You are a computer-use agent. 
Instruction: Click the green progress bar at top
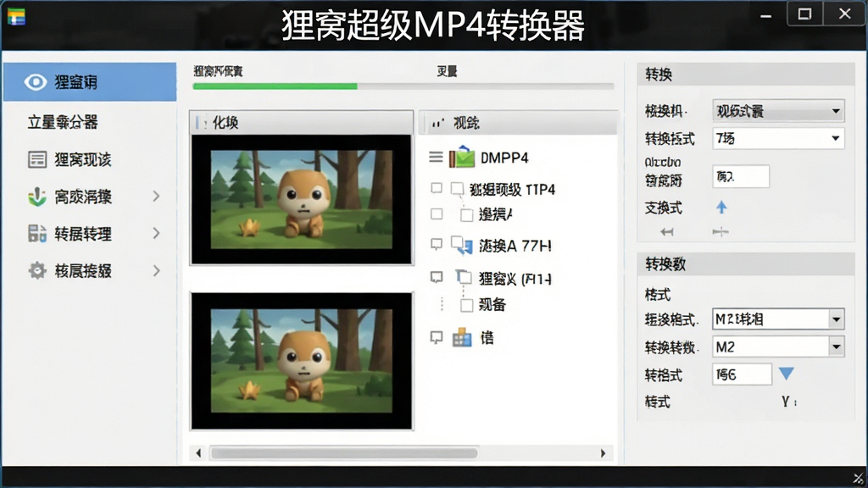[275, 86]
